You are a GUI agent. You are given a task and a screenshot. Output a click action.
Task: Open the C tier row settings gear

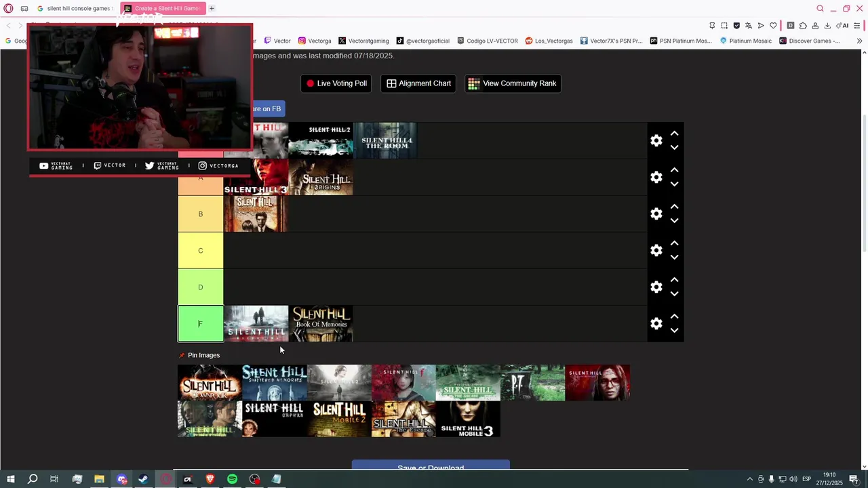click(656, 250)
